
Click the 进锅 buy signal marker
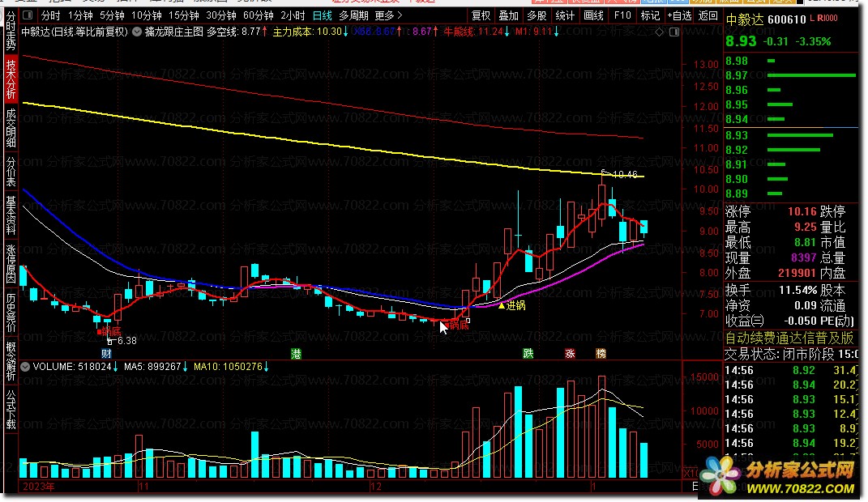pyautogui.click(x=512, y=305)
